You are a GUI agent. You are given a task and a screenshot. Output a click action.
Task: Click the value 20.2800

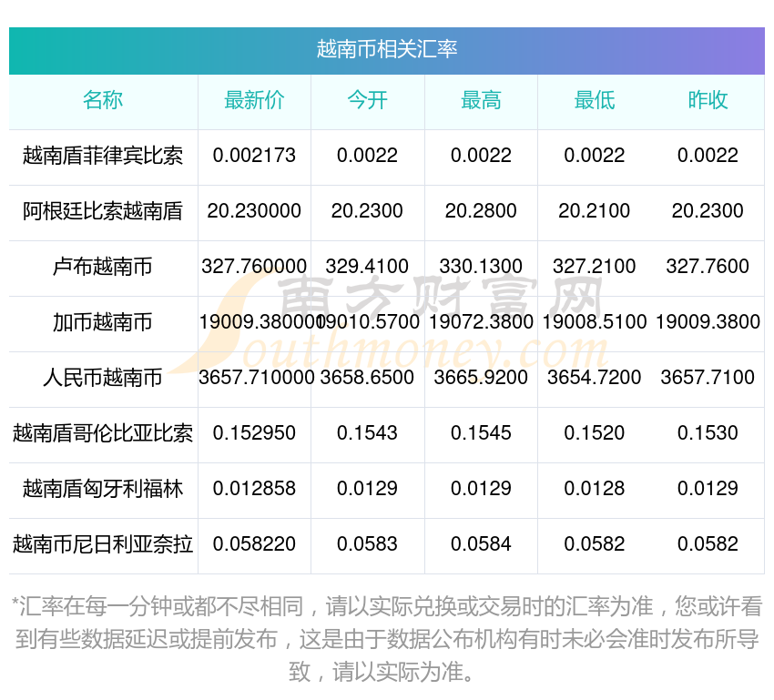click(x=481, y=211)
